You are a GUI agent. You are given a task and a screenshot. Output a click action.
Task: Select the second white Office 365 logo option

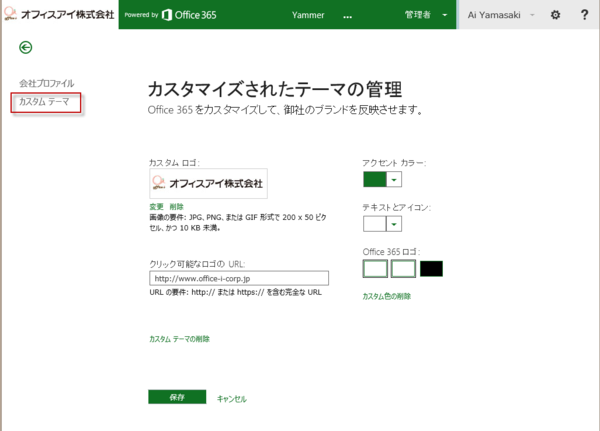click(x=403, y=268)
